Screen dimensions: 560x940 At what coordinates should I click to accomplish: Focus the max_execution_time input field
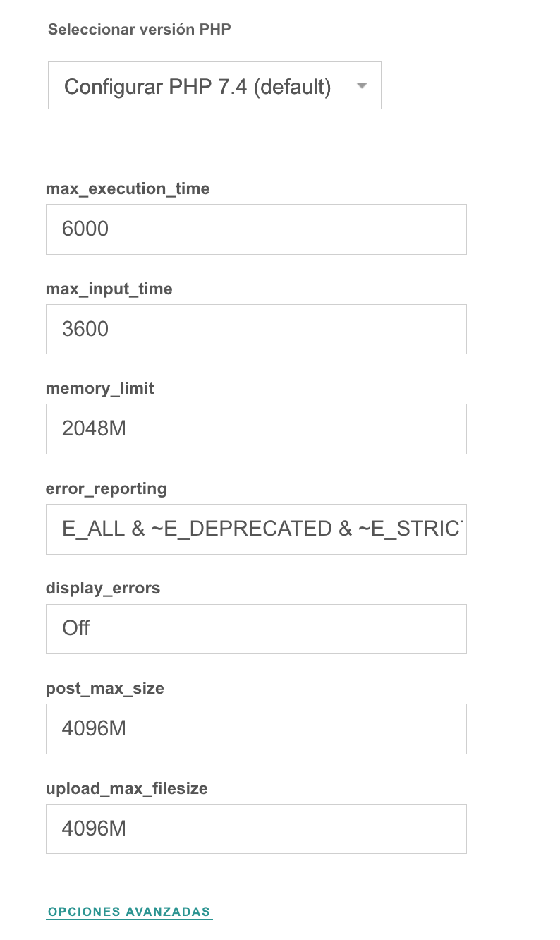click(256, 229)
